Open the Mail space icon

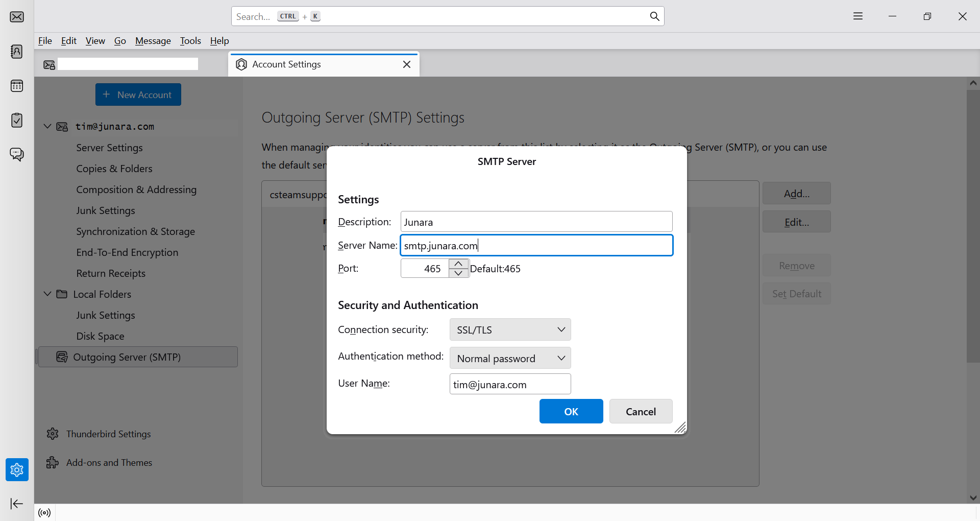click(x=17, y=17)
